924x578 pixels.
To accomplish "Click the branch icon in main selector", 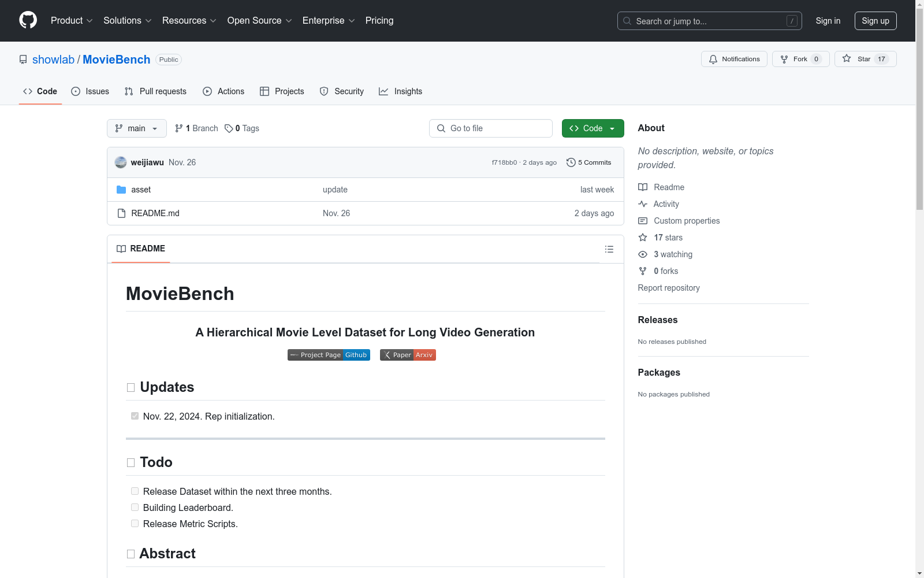I will pos(119,128).
